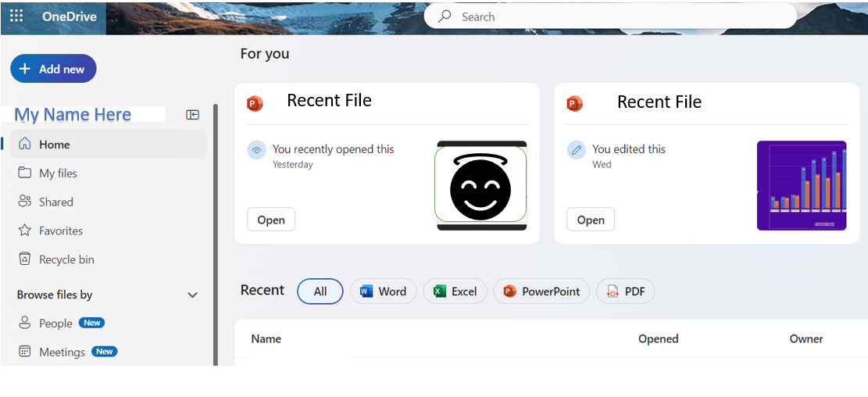This screenshot has height=397, width=868.
Task: Open the recently opened file via Open button
Action: coord(270,220)
